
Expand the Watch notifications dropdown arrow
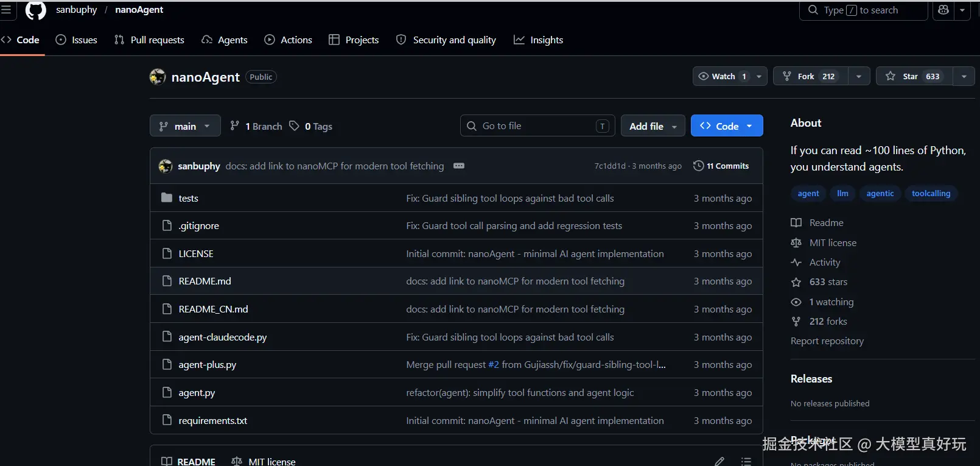click(x=759, y=76)
